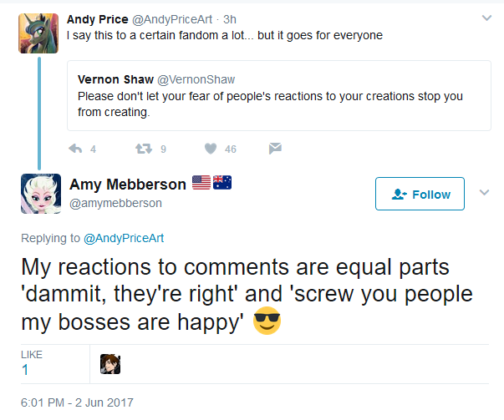
Task: Expand the options chevron on Andy's tweet
Action: pos(486,18)
